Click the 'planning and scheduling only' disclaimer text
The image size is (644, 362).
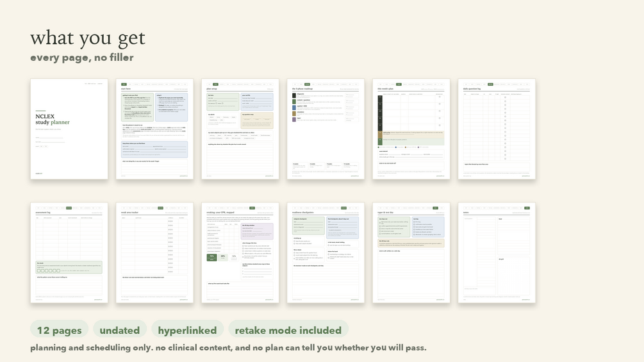228,348
